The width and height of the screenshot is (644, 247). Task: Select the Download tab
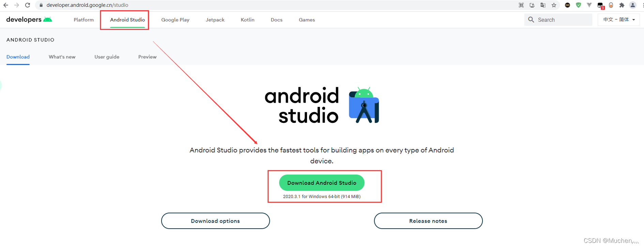18,57
